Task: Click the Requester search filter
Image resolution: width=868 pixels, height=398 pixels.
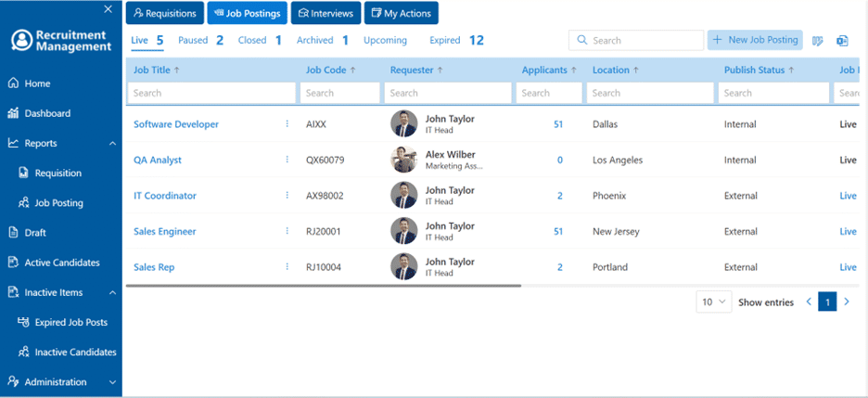Action: [448, 93]
